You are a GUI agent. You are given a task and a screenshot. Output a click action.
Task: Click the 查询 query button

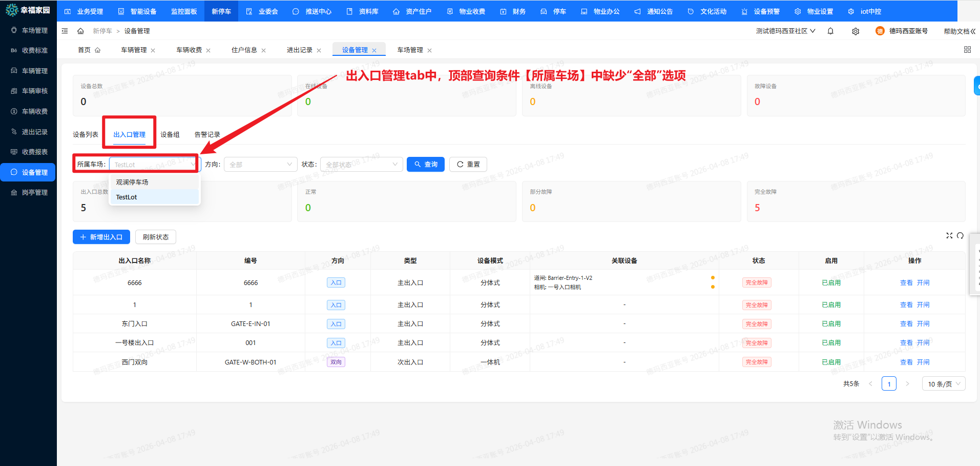(x=425, y=164)
